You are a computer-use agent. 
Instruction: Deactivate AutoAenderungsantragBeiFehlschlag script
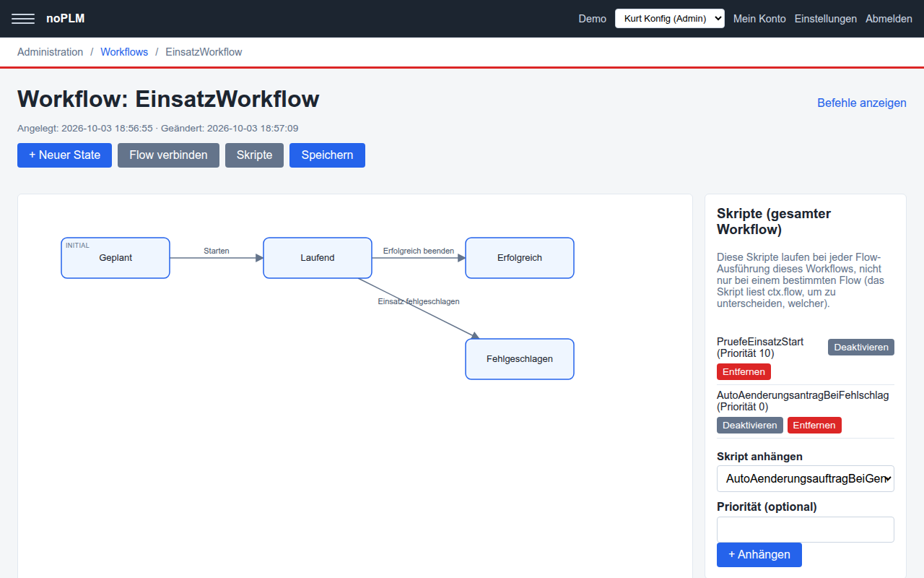750,426
